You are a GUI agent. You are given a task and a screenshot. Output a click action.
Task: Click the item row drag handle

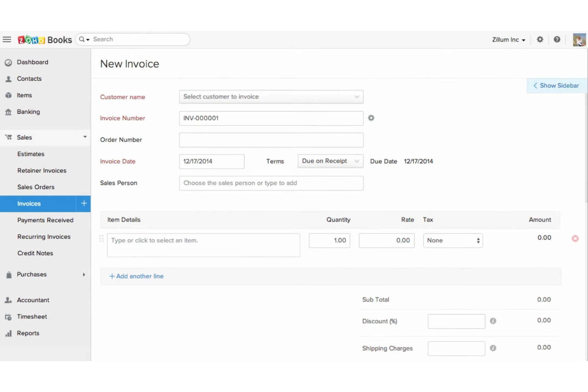101,239
